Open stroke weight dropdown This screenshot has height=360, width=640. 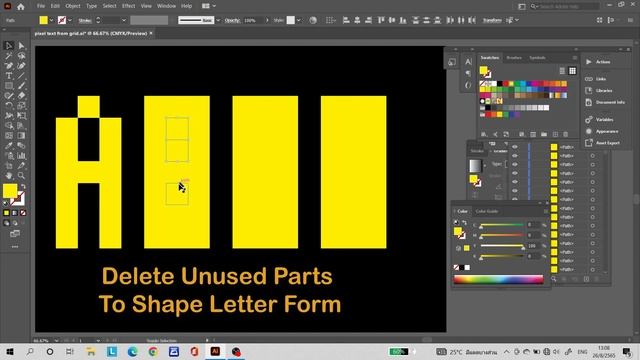coord(124,20)
